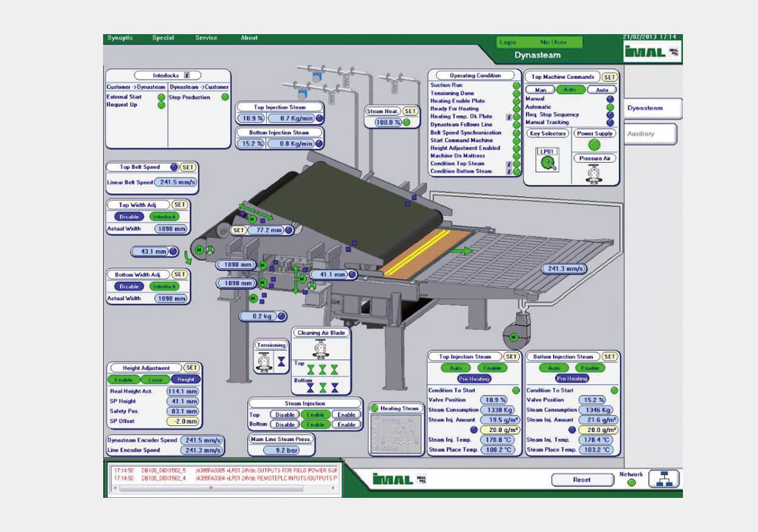Click the Pressure Air gauge icon
Screen dimensions: 758x532
[594, 174]
